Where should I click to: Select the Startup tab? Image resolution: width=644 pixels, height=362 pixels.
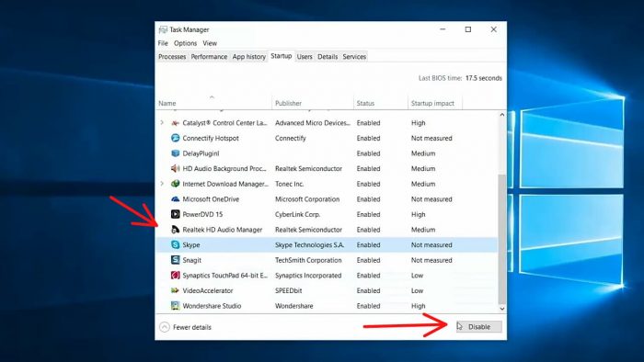[x=282, y=56]
